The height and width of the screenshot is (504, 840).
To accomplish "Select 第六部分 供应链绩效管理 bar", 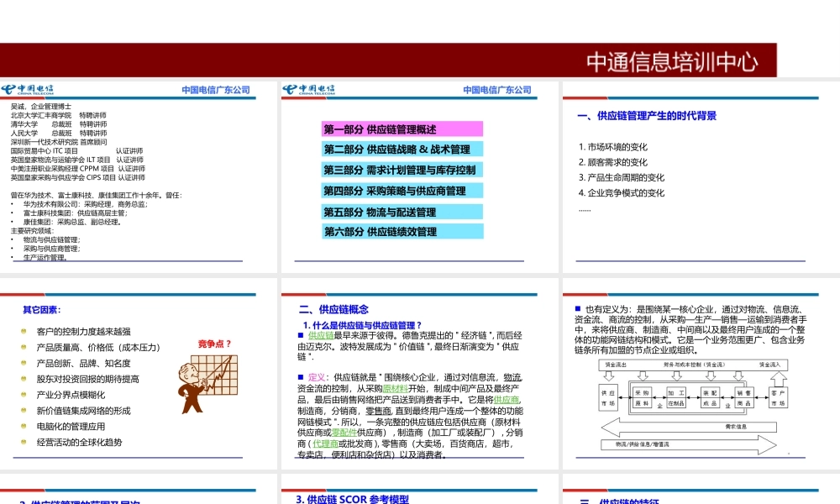I will click(402, 231).
